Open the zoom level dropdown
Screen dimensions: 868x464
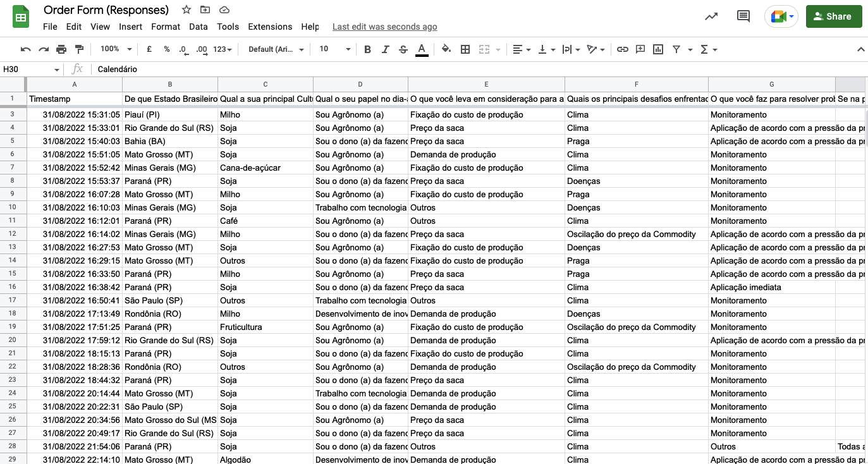[x=115, y=49]
